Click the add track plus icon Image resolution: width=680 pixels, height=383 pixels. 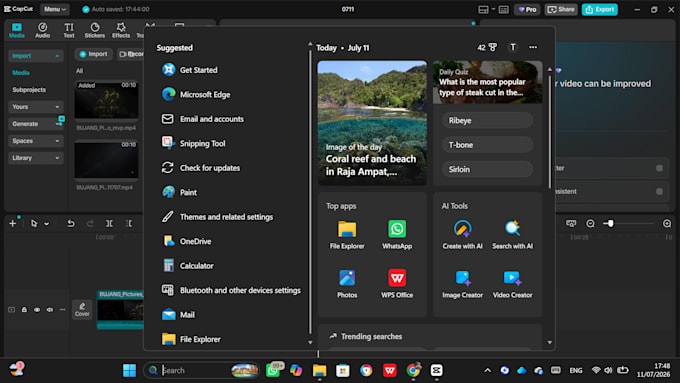(x=13, y=223)
